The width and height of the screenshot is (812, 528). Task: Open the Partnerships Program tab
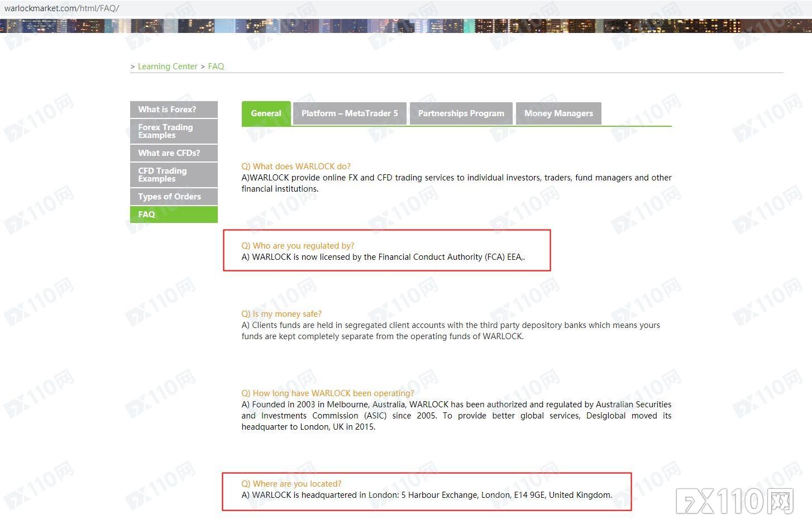pyautogui.click(x=461, y=113)
